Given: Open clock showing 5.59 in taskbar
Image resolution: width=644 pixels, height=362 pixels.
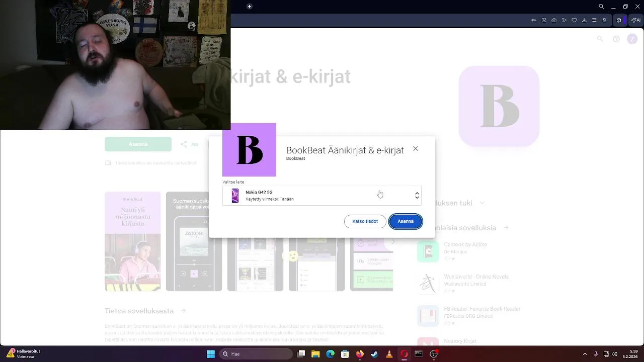Looking at the screenshot, I should click(631, 354).
